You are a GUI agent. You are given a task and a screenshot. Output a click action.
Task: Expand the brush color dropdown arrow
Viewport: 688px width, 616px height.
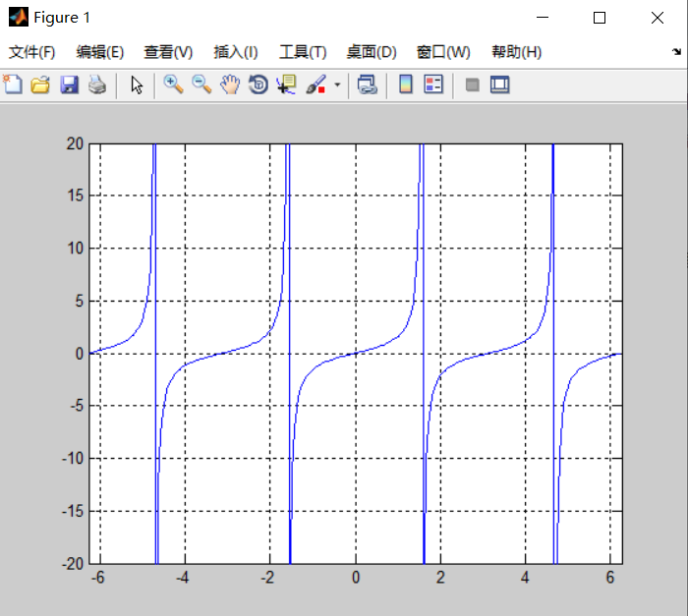tap(337, 84)
